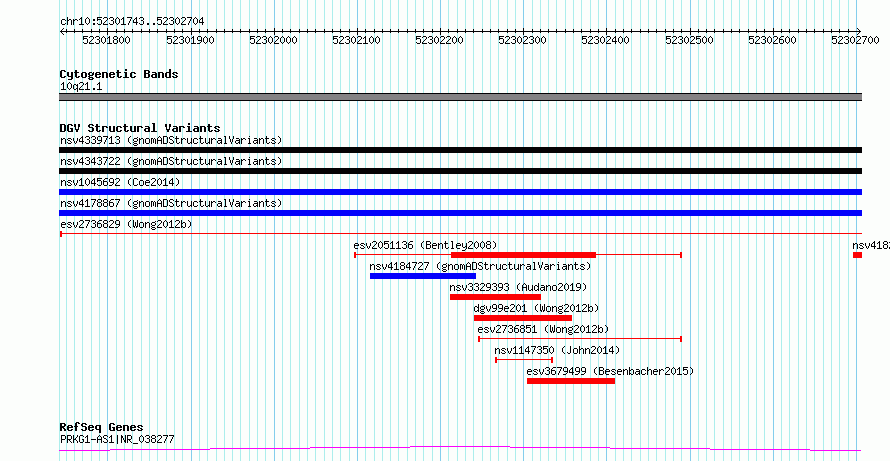Open variant label nsv3329393 (Audano2019)
Screen dimensions: 890x461
(518, 287)
